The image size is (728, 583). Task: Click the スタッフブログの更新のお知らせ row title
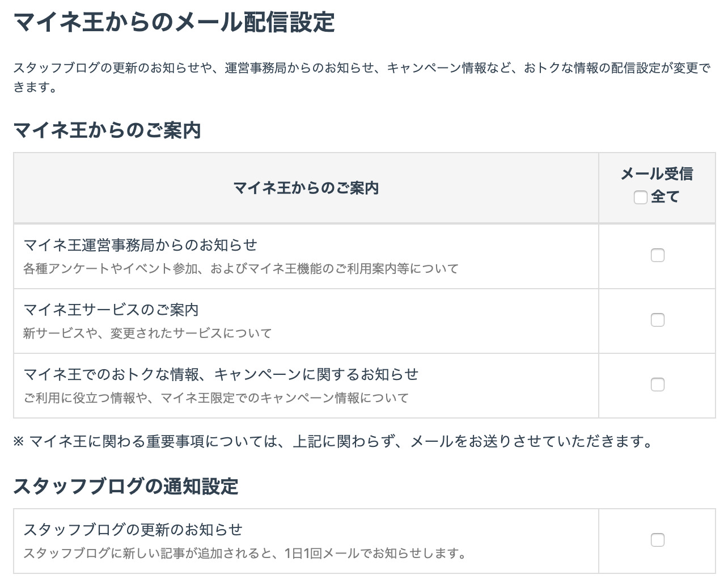tap(133, 530)
